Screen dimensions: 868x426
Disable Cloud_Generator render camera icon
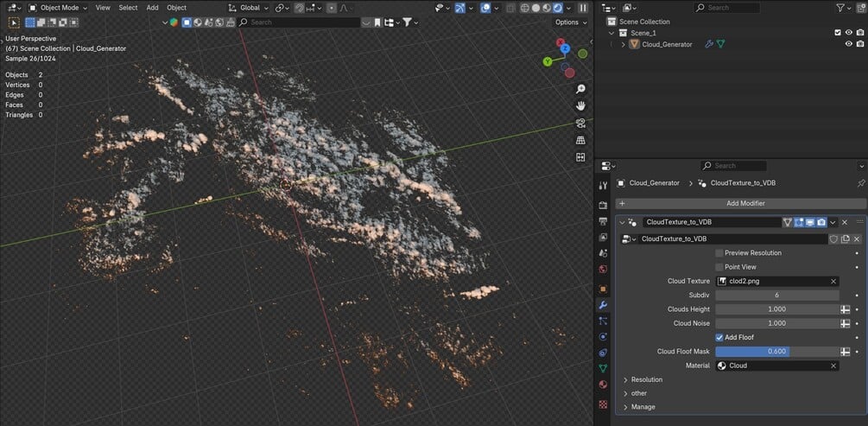click(x=859, y=44)
